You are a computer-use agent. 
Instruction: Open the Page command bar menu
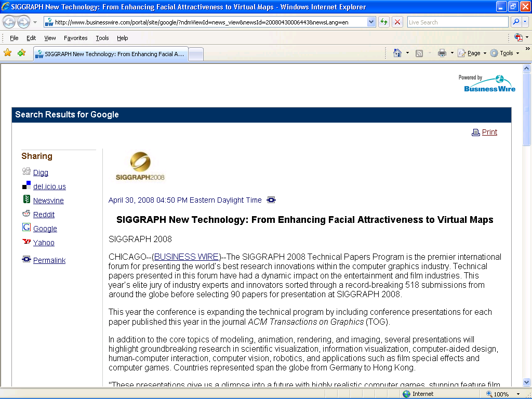(472, 54)
